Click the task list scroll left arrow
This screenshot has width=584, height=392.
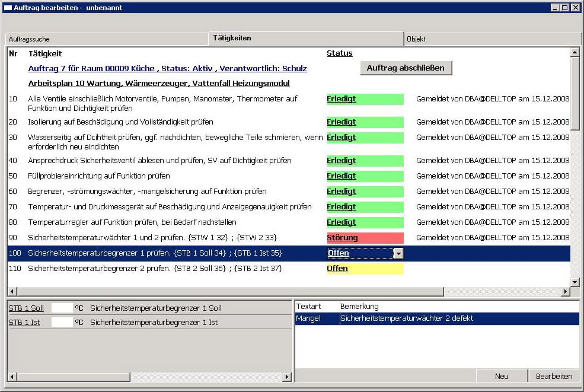(x=12, y=291)
